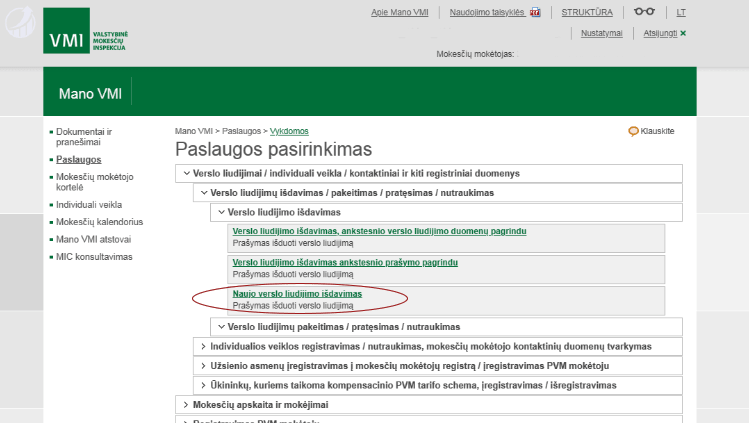
Task: Collapse Verslo liudijimo išdavimas subsection
Action: pos(446,212)
